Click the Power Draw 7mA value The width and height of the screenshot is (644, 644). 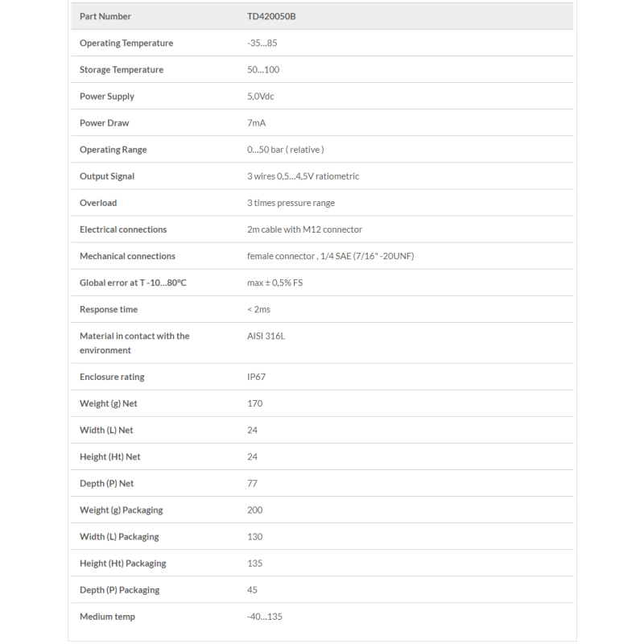pos(256,123)
